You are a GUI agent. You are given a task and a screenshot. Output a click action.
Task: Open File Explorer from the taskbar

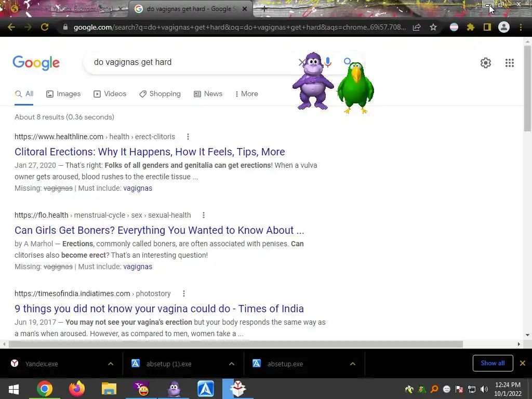click(x=109, y=389)
